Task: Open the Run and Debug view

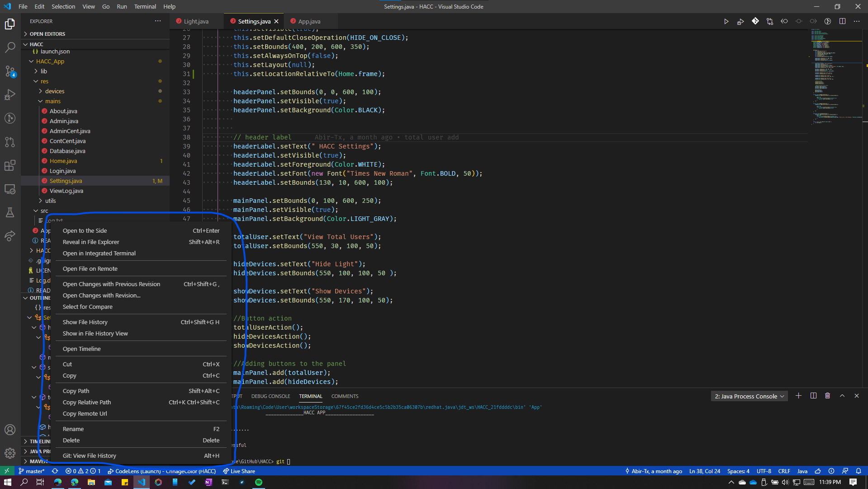Action: tap(10, 95)
